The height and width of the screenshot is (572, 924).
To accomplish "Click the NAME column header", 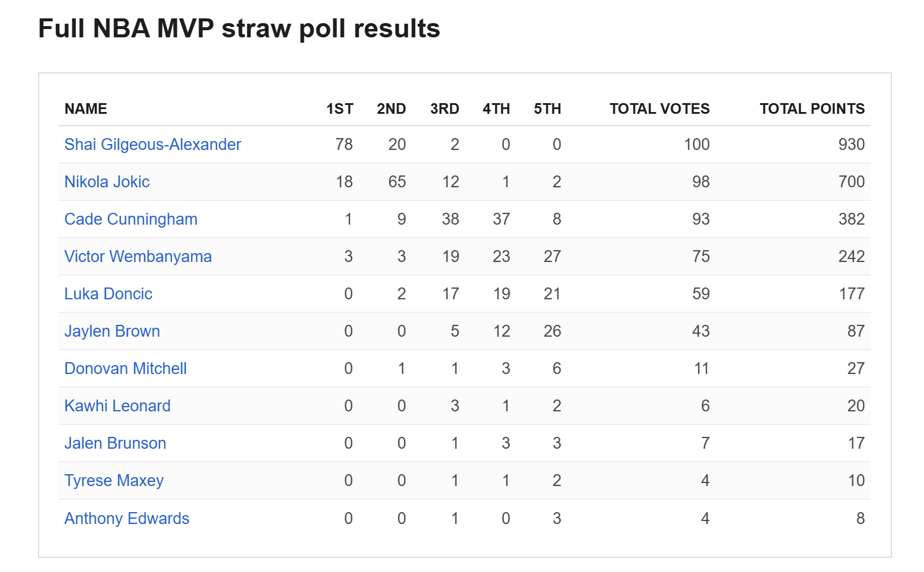I will pyautogui.click(x=86, y=109).
